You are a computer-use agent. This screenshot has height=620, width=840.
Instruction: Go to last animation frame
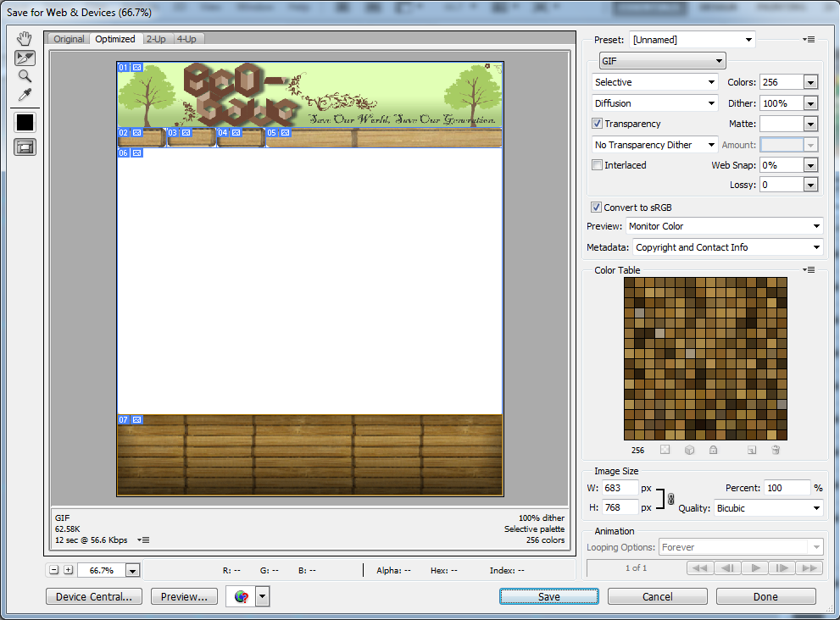click(809, 568)
